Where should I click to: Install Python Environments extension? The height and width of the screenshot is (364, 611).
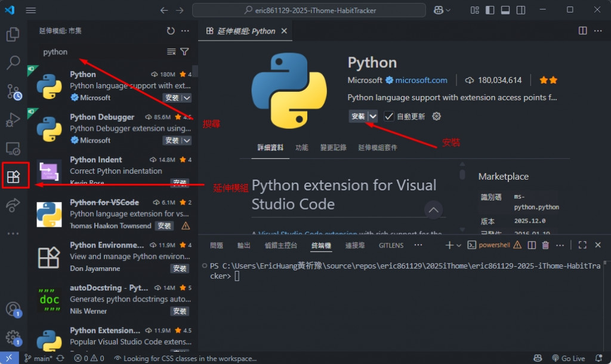click(180, 269)
